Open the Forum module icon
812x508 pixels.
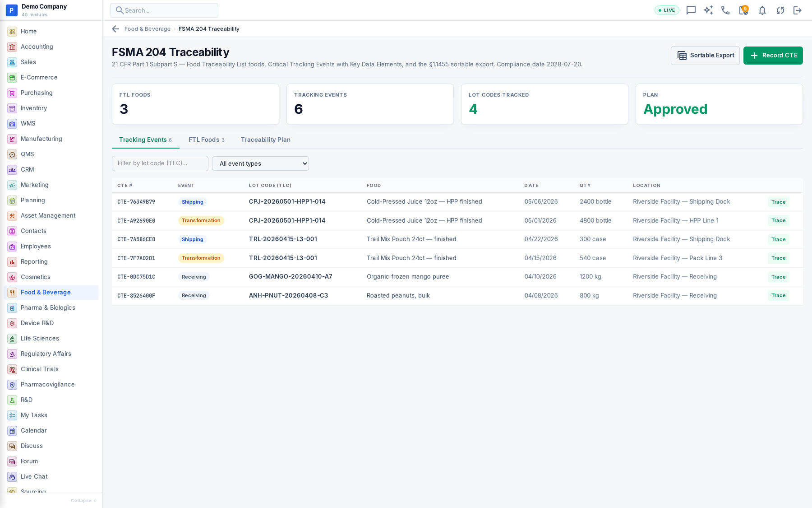12,461
